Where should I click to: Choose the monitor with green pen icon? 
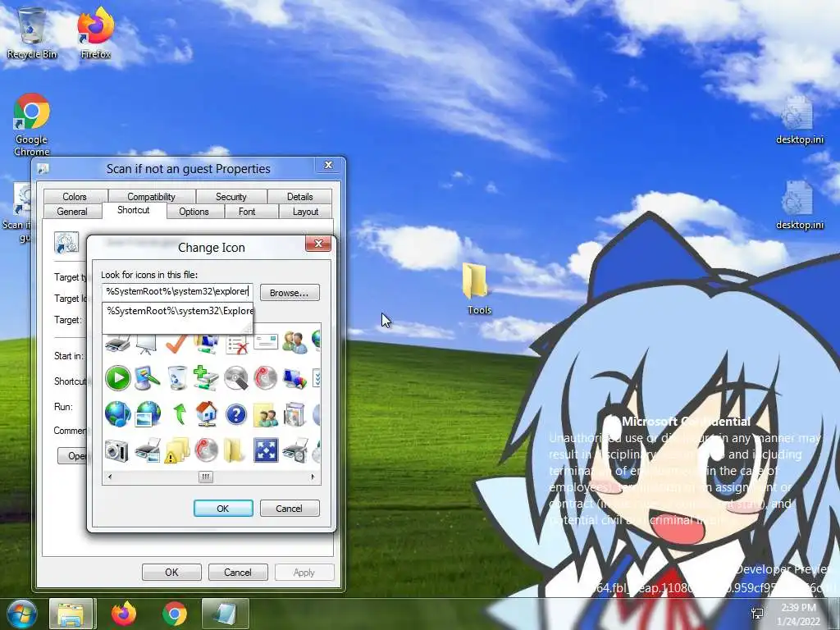(x=148, y=377)
